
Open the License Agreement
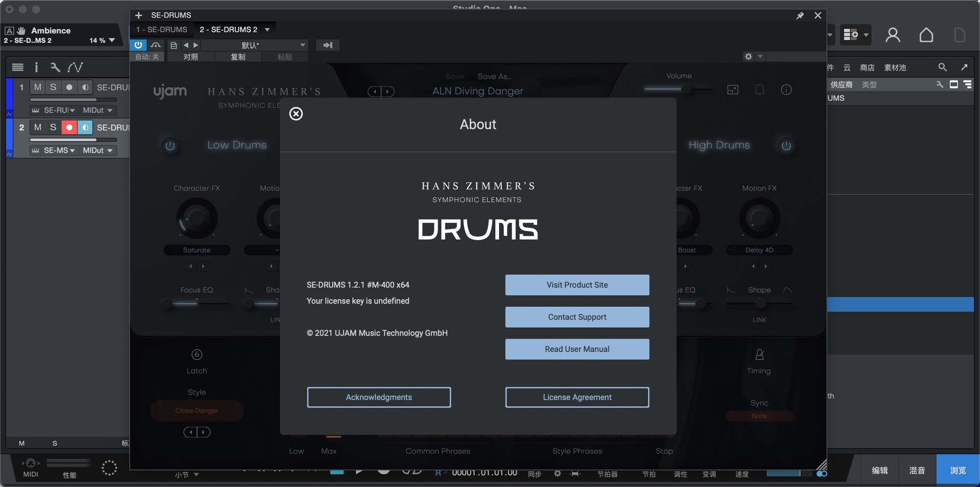[x=577, y=397]
